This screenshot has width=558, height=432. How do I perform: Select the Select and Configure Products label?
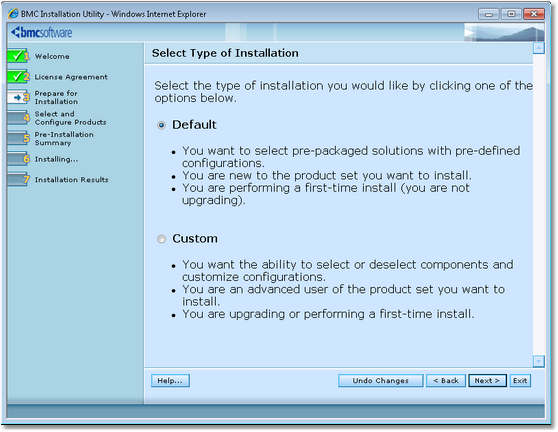[70, 118]
